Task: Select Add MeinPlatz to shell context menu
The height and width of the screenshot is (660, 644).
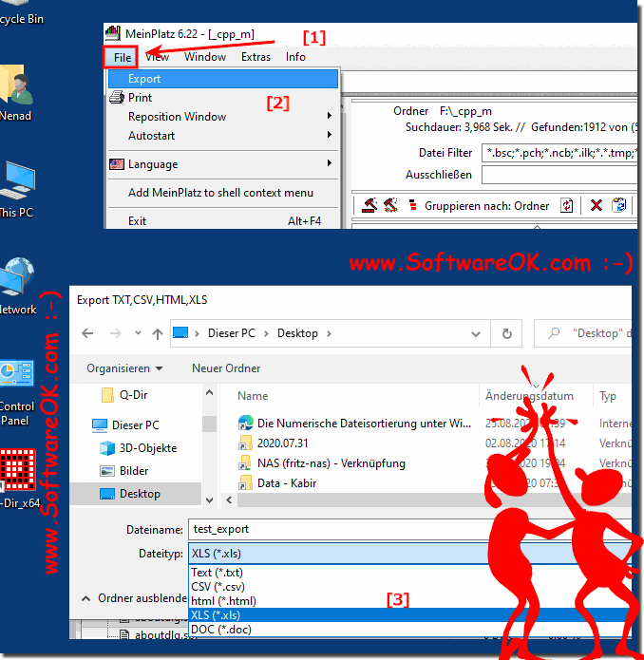Action: point(223,193)
